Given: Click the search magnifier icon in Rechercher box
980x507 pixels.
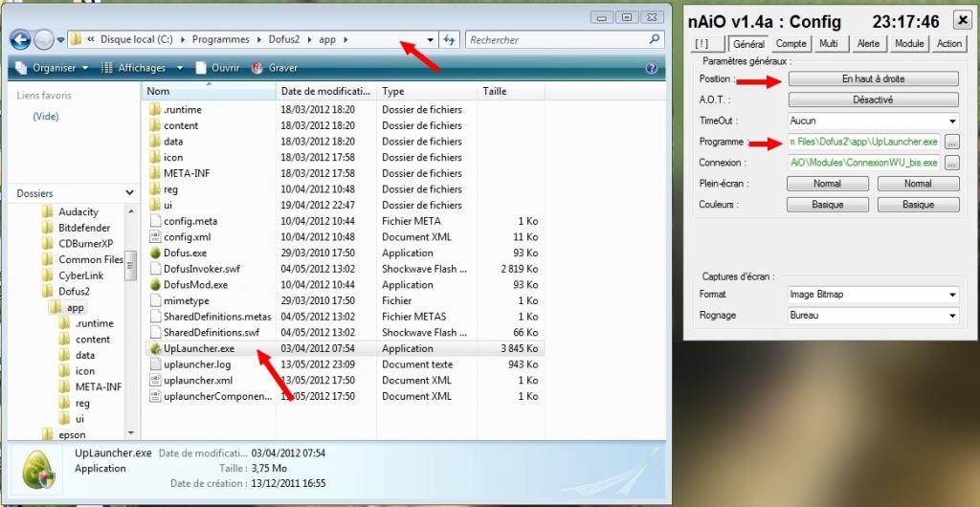Looking at the screenshot, I should [x=654, y=39].
